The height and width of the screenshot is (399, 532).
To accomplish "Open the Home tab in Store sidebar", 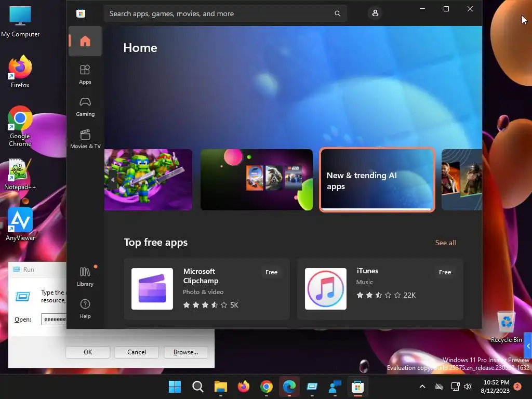I will (x=85, y=41).
